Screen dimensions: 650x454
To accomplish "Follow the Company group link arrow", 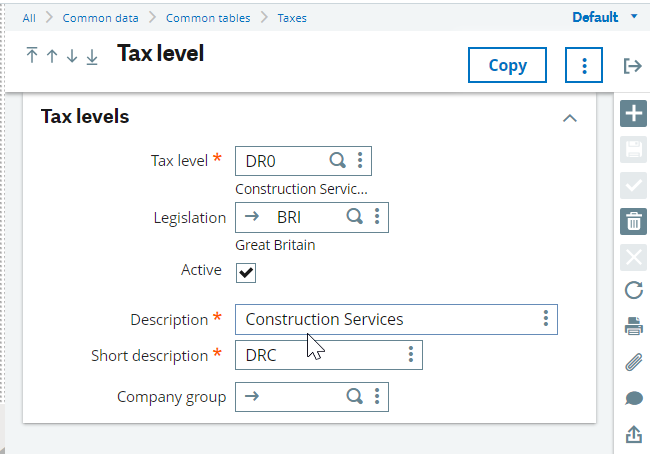I will coord(252,396).
